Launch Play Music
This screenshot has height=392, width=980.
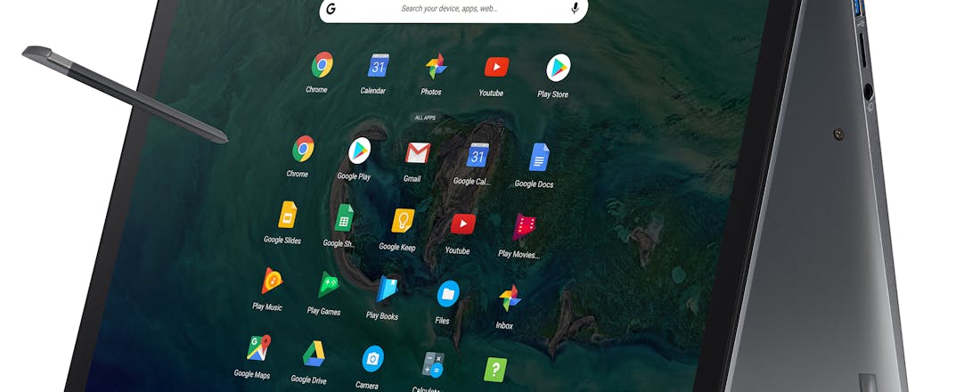(x=272, y=282)
